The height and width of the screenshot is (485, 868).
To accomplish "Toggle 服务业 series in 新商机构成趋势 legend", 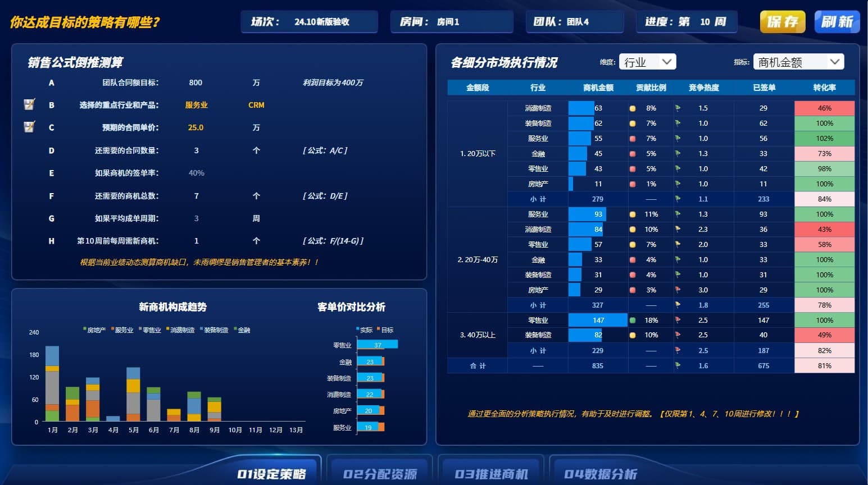I will 122,330.
